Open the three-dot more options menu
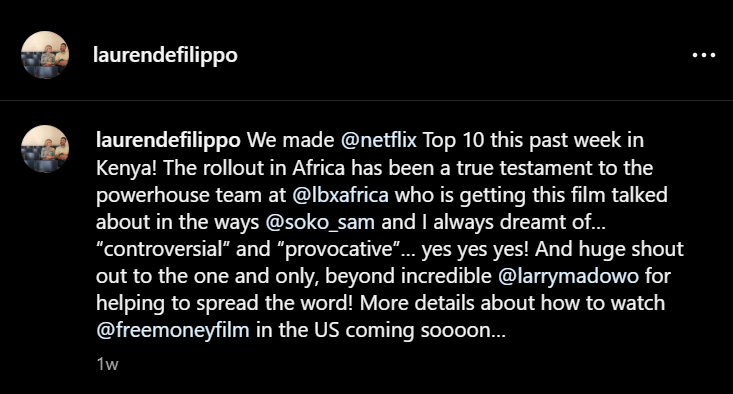This screenshot has height=394, width=733. [x=704, y=55]
